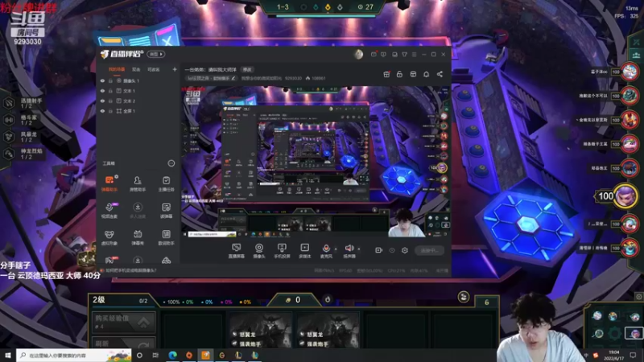The width and height of the screenshot is (644, 362).
Task: Click the 迅捷射手 trait icon
Action: pos(9,103)
